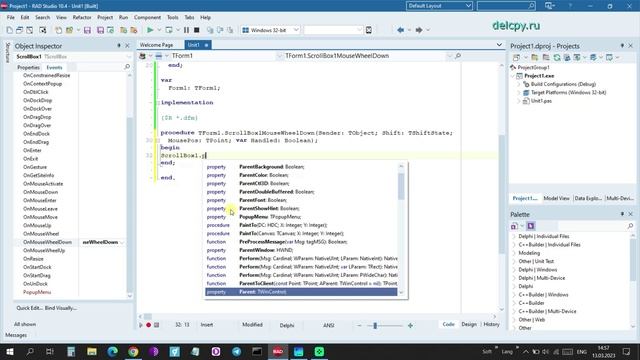
Task: Switch to the Welcome Page tab
Action: coord(157,45)
